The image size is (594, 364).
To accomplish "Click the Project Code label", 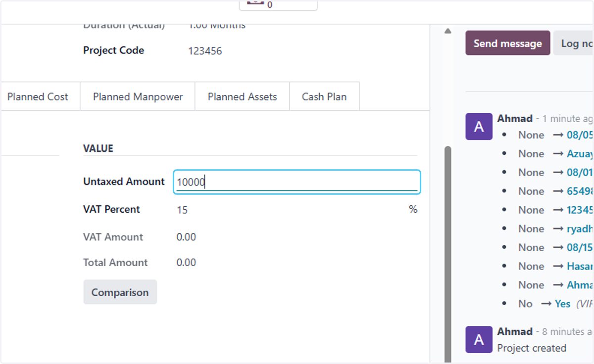I will click(x=113, y=50).
